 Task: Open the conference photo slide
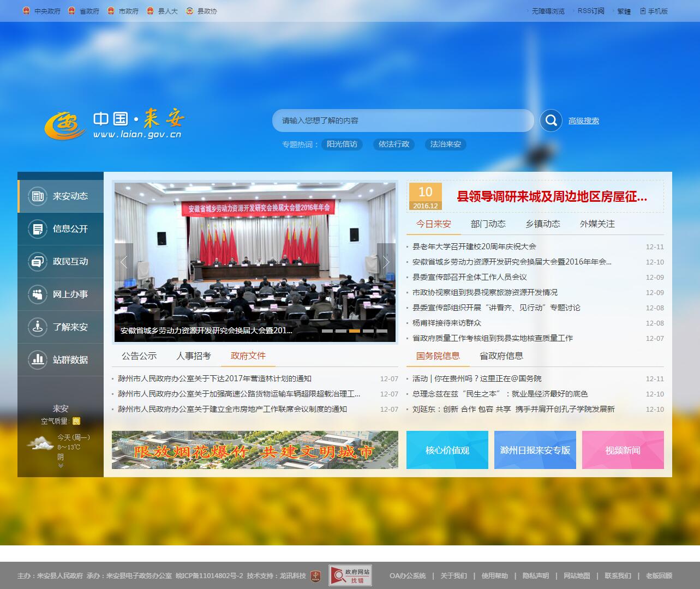(255, 262)
